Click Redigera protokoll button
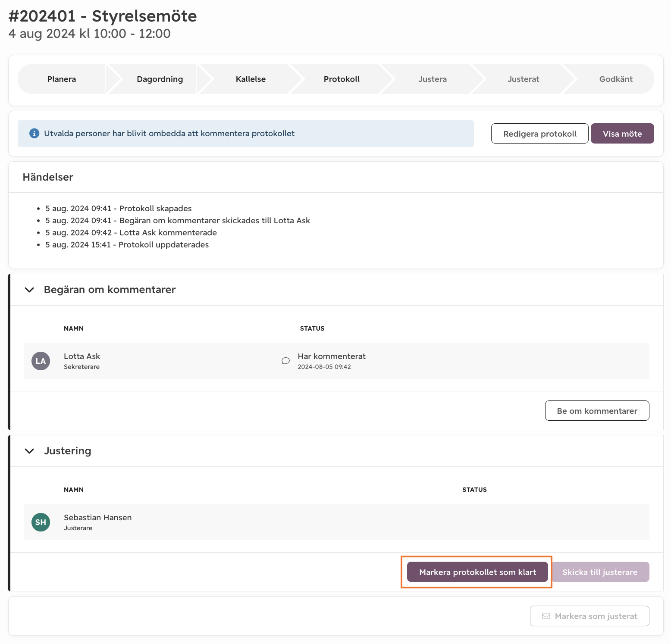The height and width of the screenshot is (644, 671). pos(540,134)
